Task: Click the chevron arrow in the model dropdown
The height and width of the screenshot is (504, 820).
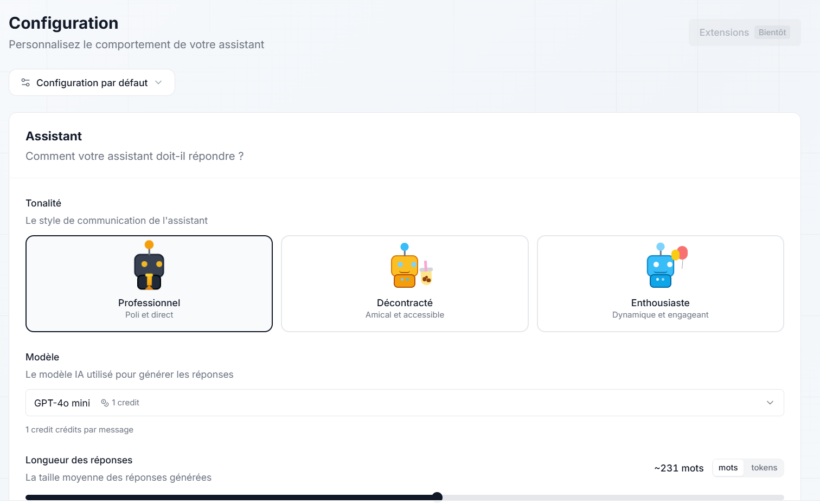Action: pyautogui.click(x=770, y=403)
